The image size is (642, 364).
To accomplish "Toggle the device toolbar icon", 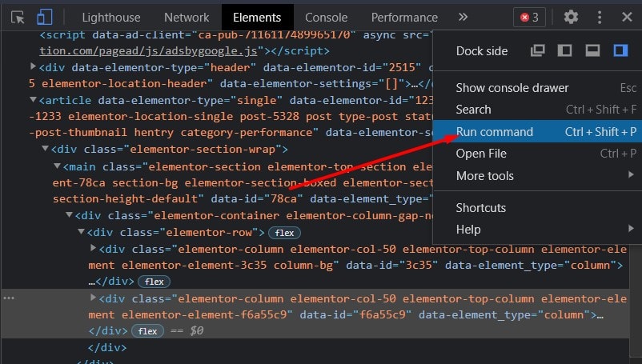I will pos(44,17).
